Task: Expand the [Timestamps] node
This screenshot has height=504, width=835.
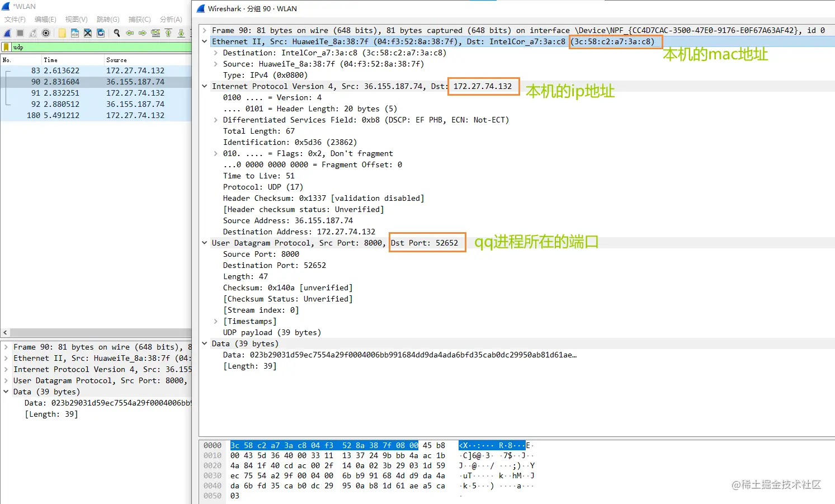Action: 216,321
